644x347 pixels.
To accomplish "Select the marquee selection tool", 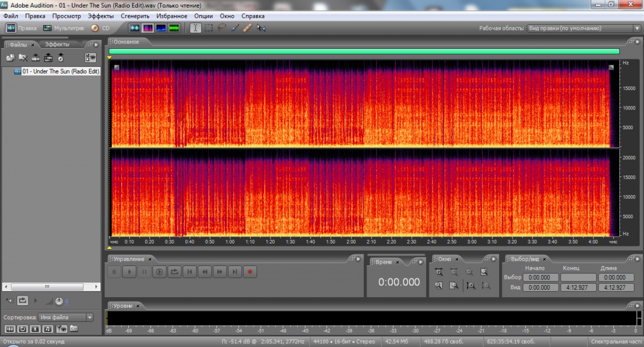I will (x=209, y=28).
